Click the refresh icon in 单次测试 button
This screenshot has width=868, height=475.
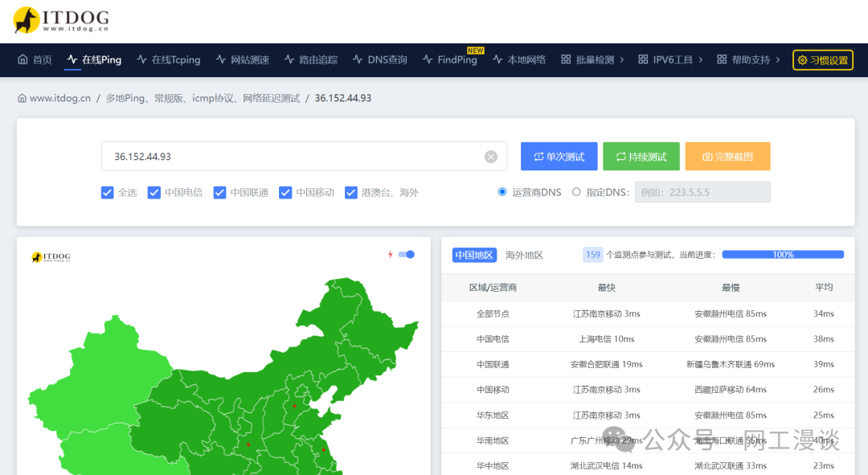pos(538,157)
